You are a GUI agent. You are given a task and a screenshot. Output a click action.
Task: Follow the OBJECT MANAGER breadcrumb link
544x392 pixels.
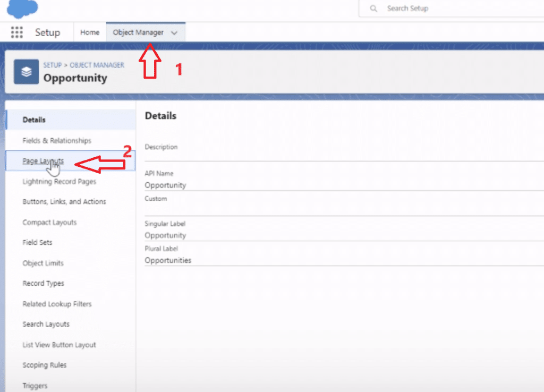[x=97, y=65]
